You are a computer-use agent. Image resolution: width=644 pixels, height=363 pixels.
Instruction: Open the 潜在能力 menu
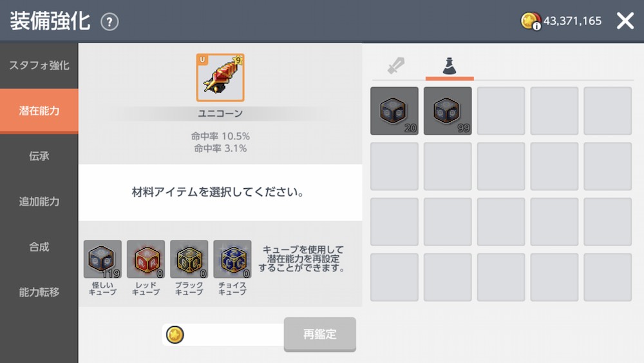click(39, 111)
